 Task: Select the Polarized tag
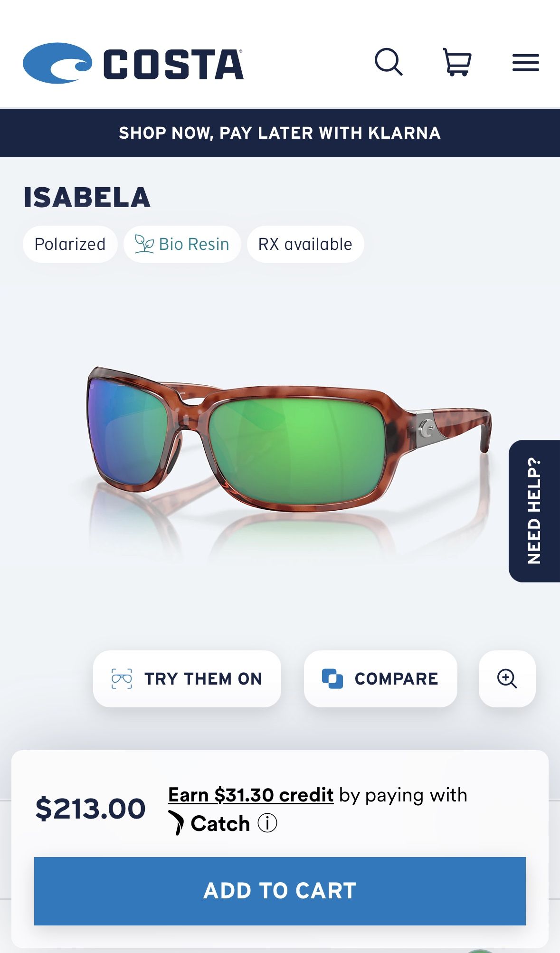point(70,244)
